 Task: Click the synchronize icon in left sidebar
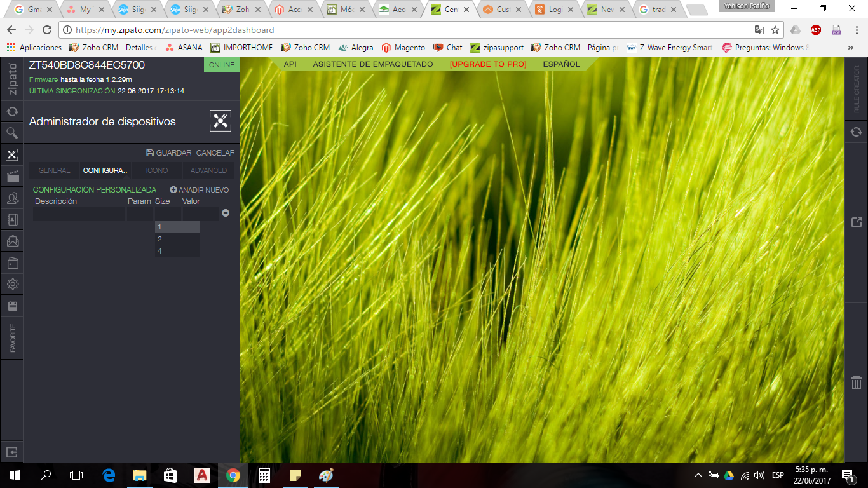[12, 112]
